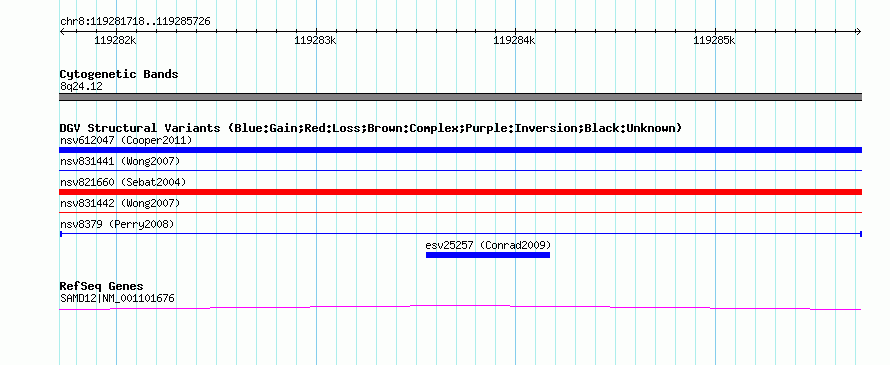
Task: Select the short blue esv25257 gain bar
Action: point(488,255)
